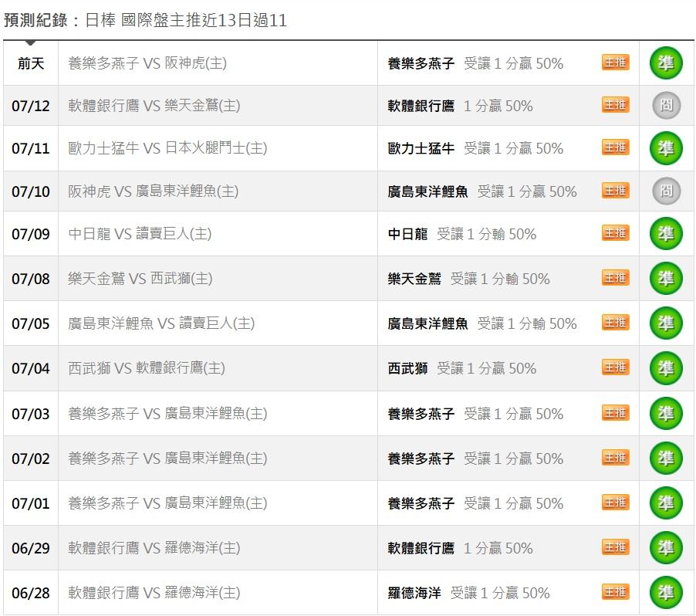Select the orange 主推 badge for 07/04

616,367
